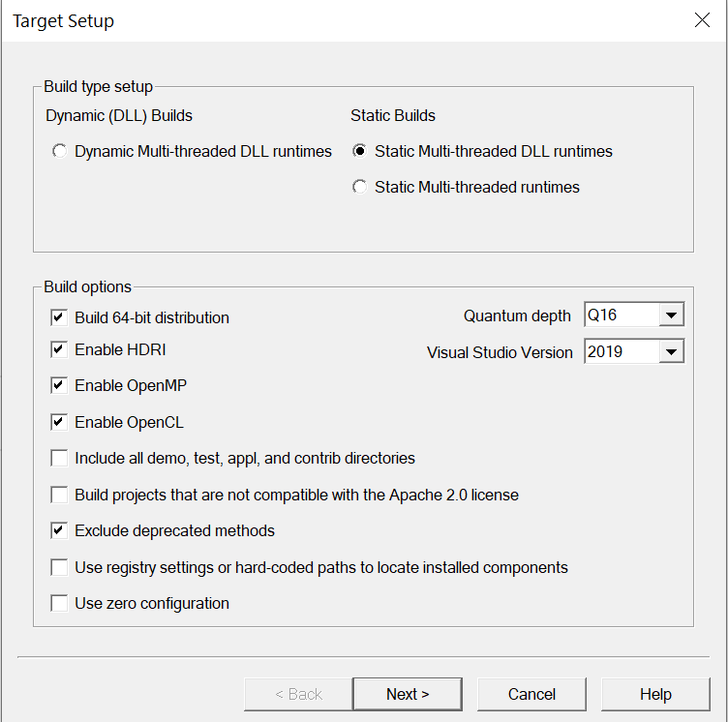Choose Static Multi-threaded runtimes option

point(361,188)
